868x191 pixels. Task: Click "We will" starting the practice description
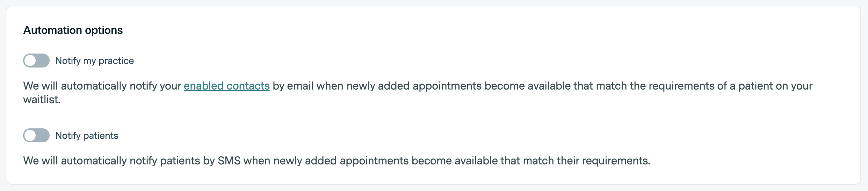(41, 86)
